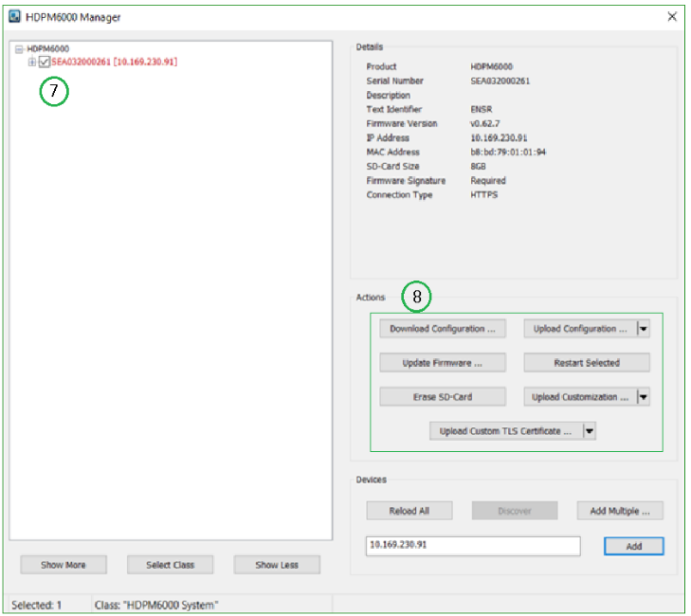Click the Add device button
The image size is (691, 616).
(634, 547)
